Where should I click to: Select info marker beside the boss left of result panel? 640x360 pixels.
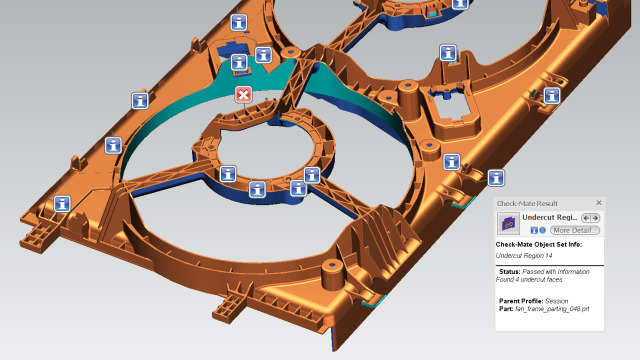451,162
